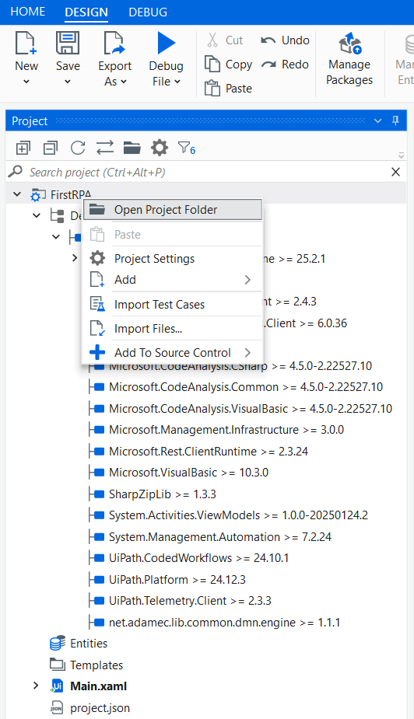Open New dropdown arrow

(26, 82)
